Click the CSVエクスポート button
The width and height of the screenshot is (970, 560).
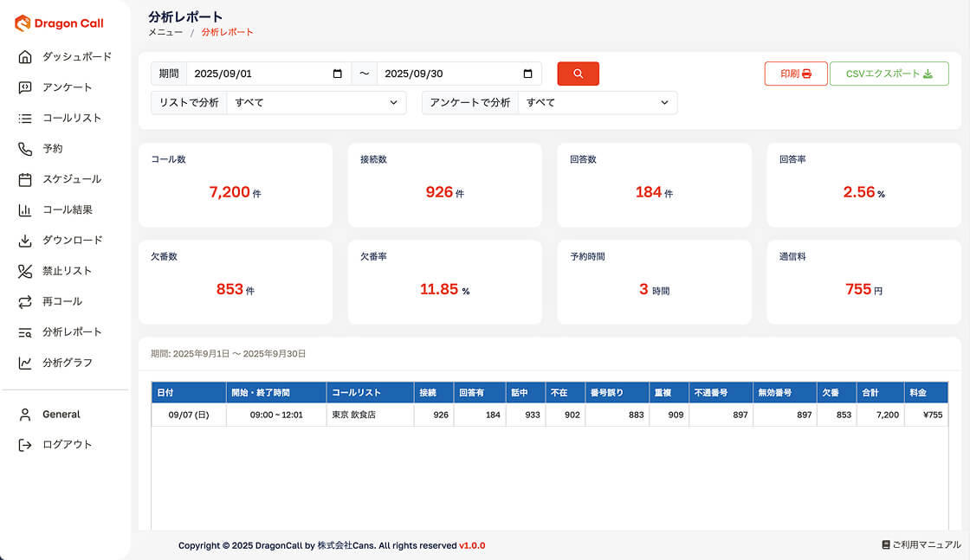[x=889, y=74]
